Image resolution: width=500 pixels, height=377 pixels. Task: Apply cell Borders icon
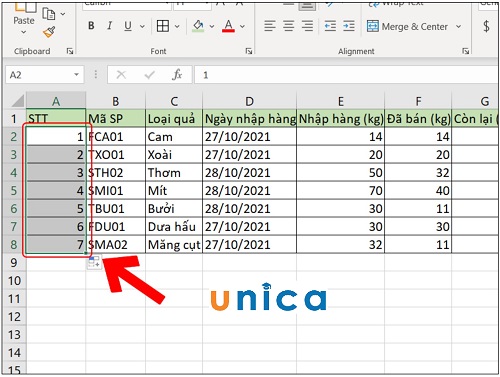[x=163, y=26]
